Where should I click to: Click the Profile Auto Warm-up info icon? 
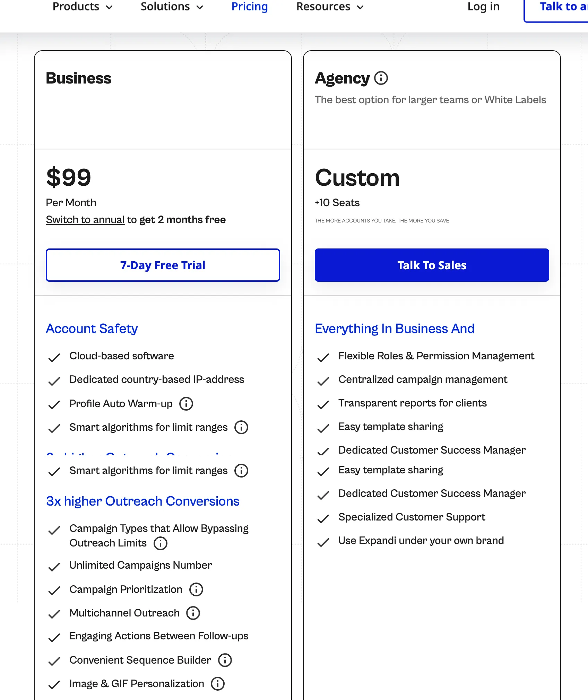coord(186,404)
